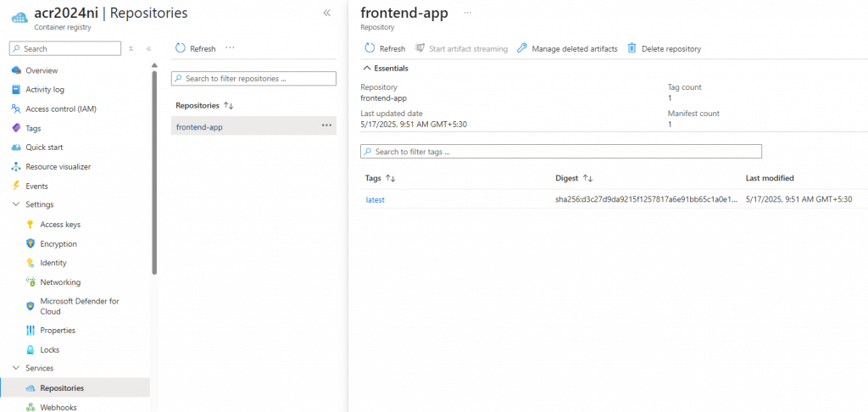868x412 pixels.
Task: Sort tags by Digest column
Action: (587, 179)
